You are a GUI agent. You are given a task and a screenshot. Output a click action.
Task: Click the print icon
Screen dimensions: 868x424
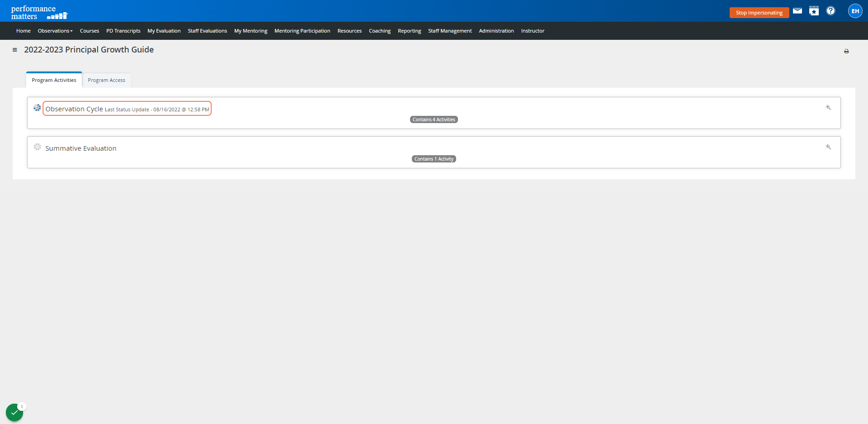[846, 52]
